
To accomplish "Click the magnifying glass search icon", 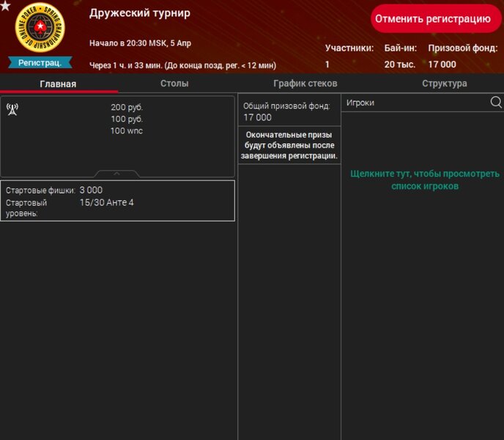I will 496,103.
